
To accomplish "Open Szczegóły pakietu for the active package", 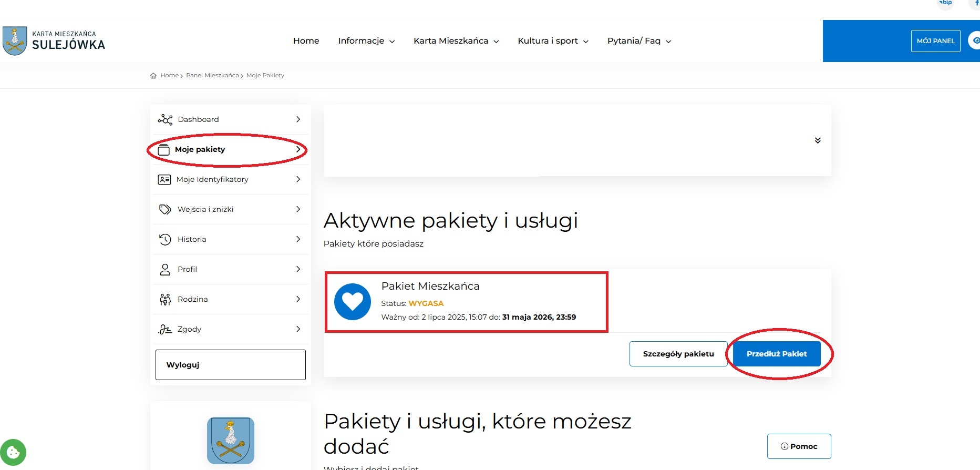I will coord(678,354).
